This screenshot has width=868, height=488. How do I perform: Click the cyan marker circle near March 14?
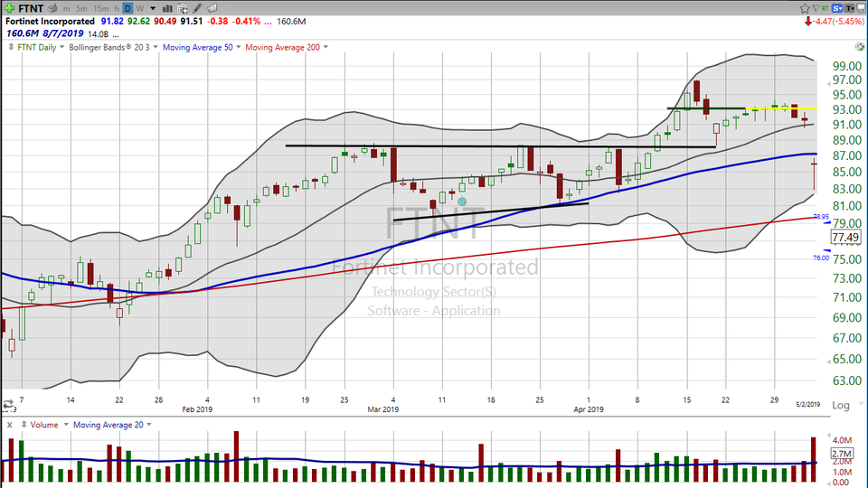tap(462, 202)
